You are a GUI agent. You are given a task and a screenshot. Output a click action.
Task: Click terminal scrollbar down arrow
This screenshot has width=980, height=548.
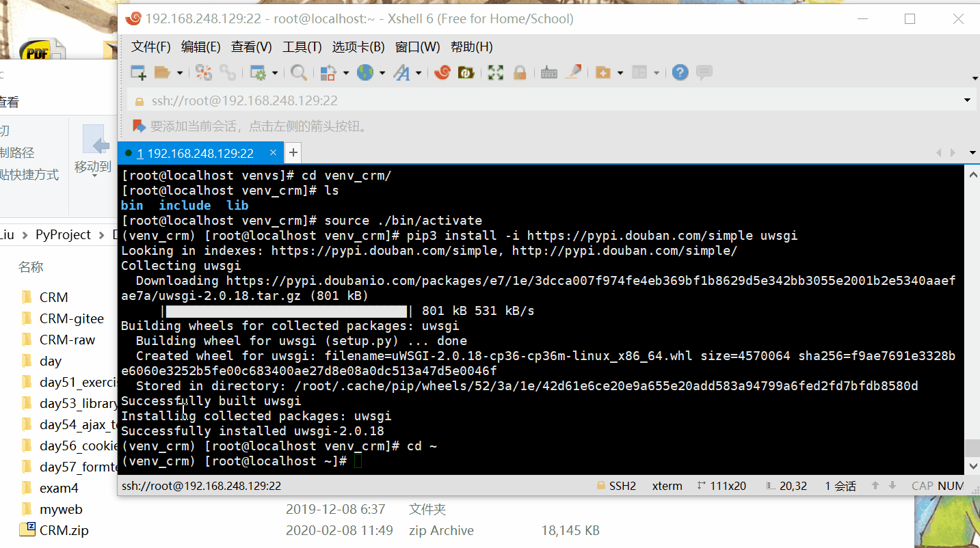973,466
